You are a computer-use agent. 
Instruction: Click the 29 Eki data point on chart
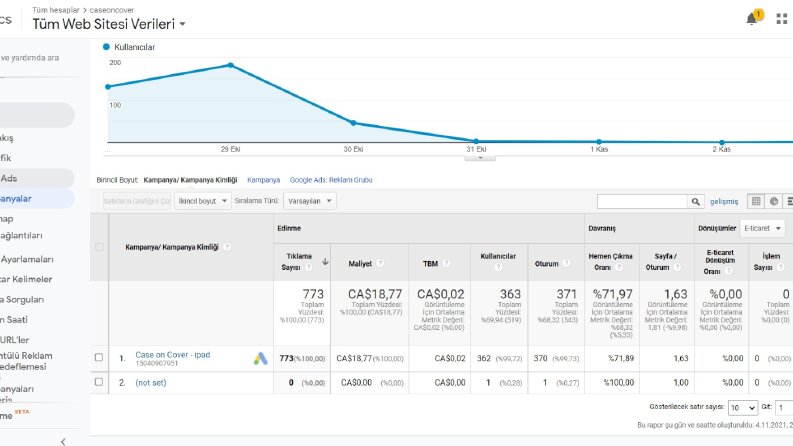click(x=231, y=65)
